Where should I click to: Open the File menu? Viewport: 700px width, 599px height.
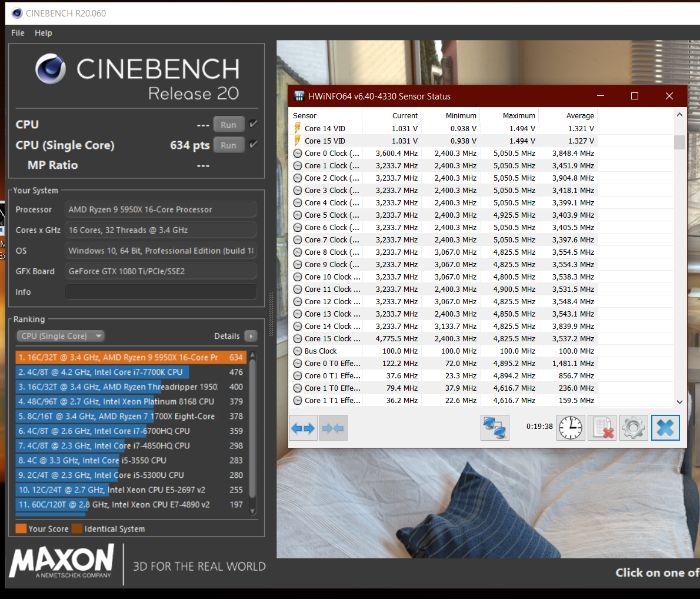[x=18, y=32]
